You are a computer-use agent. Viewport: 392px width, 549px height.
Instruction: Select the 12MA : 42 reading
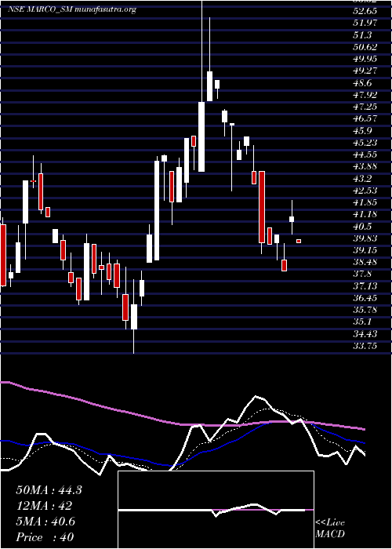click(x=44, y=506)
